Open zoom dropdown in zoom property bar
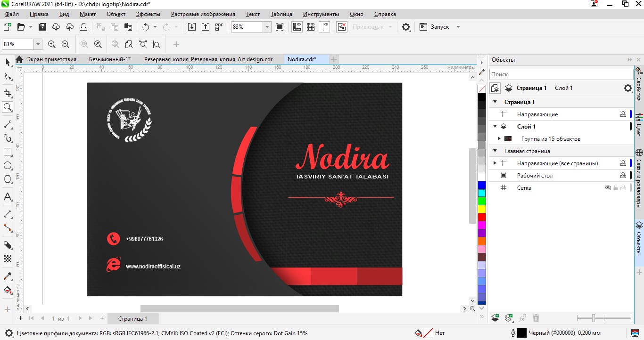This screenshot has height=340, width=644. point(38,44)
